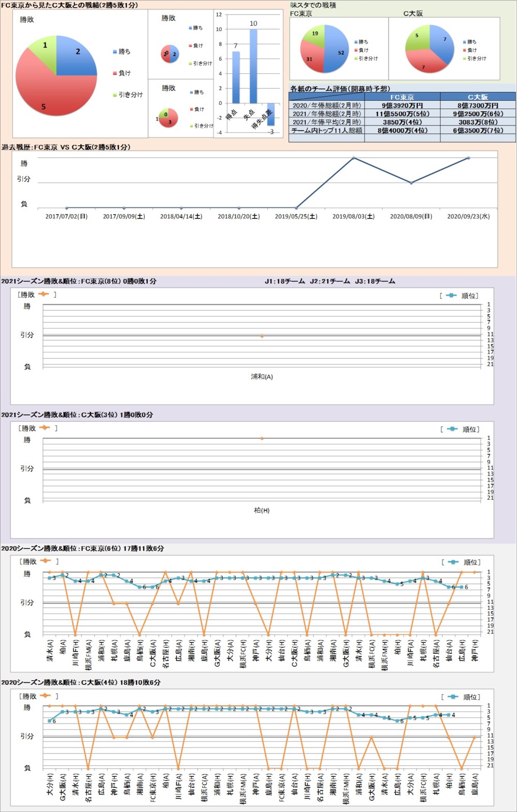Image resolution: width=517 pixels, height=812 pixels.
Task: Click date label 2017/09/09(土)
Action: (124, 217)
